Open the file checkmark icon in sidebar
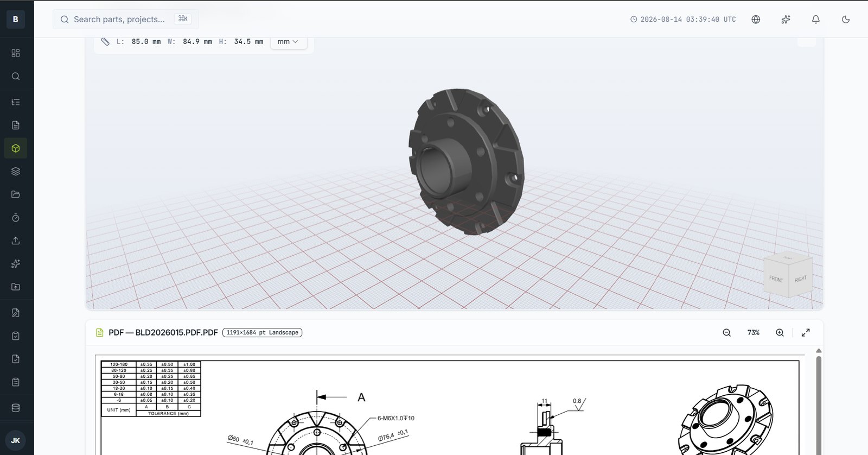 16,359
